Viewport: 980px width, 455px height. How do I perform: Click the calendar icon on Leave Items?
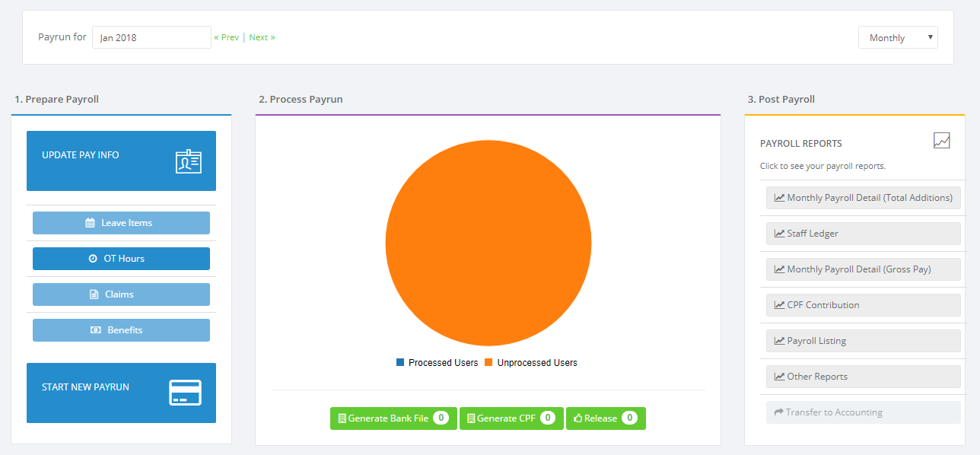(x=90, y=223)
